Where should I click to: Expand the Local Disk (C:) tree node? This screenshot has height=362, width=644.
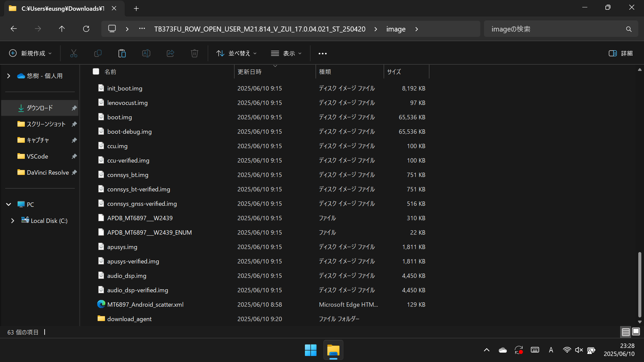tap(12, 221)
